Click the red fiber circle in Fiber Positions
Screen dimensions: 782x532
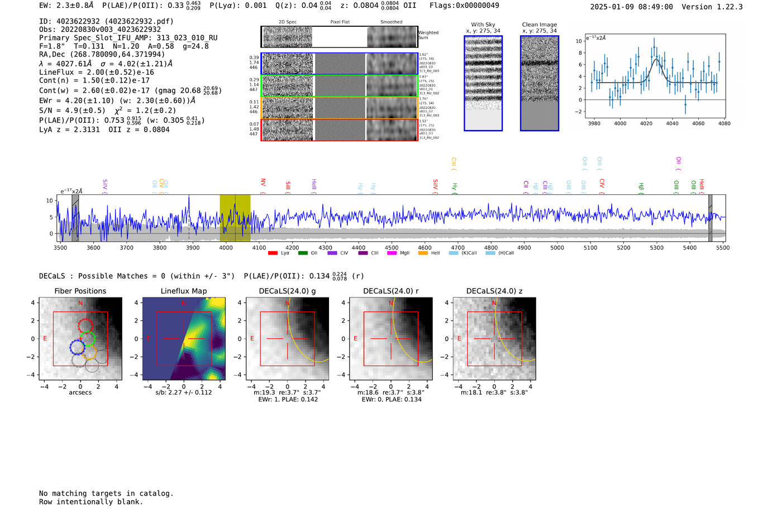(x=85, y=327)
